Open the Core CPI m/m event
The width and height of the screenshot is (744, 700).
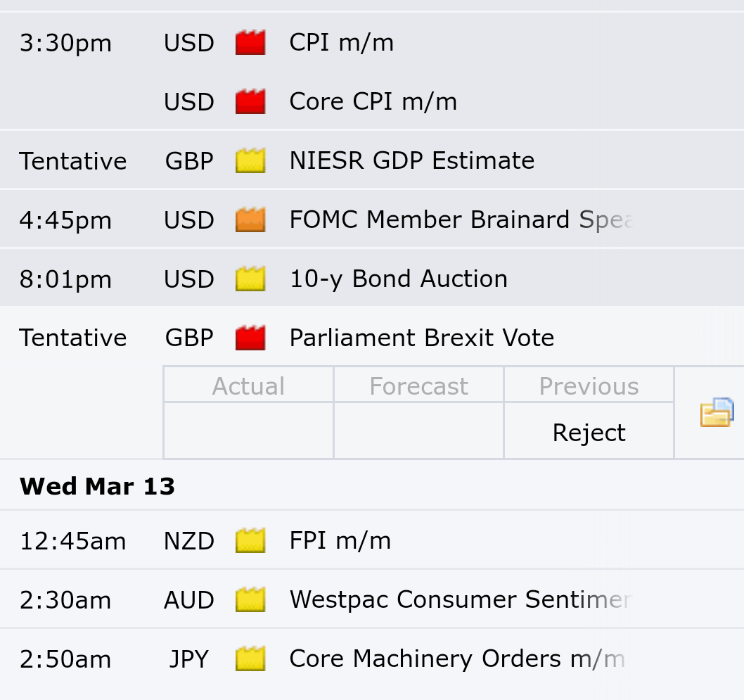(373, 102)
